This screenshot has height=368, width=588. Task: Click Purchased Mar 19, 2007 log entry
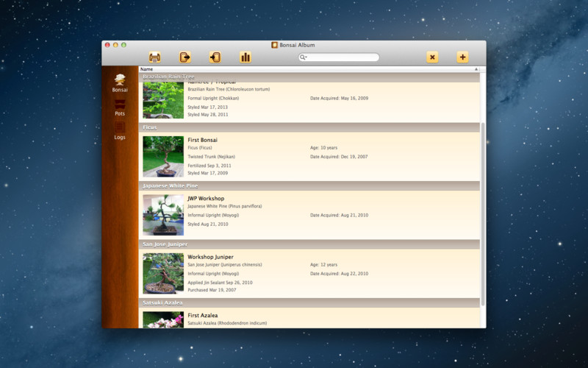coord(212,290)
